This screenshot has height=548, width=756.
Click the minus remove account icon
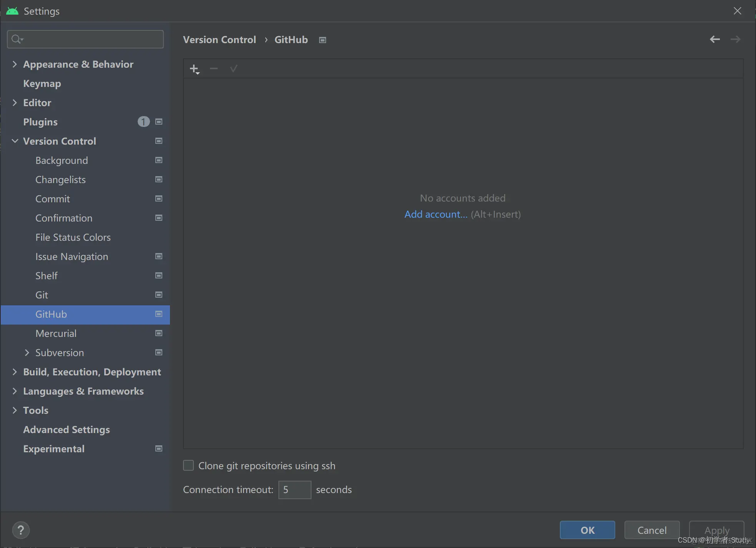(x=214, y=69)
